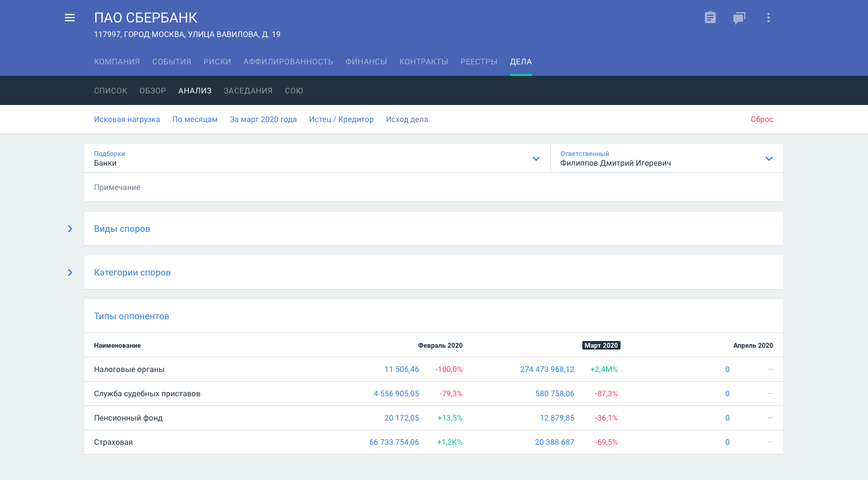Open the clipboard tasks icon
Image resolution: width=868 pixels, height=480 pixels.
tap(710, 18)
